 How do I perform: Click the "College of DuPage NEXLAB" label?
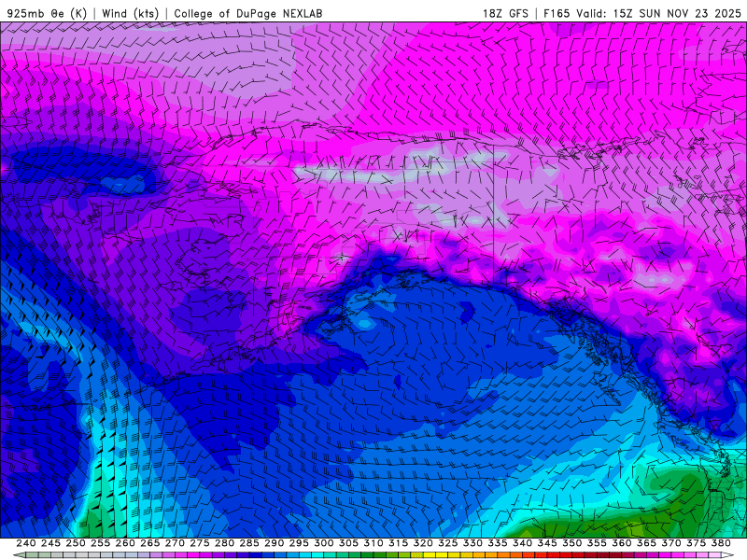click(x=247, y=13)
